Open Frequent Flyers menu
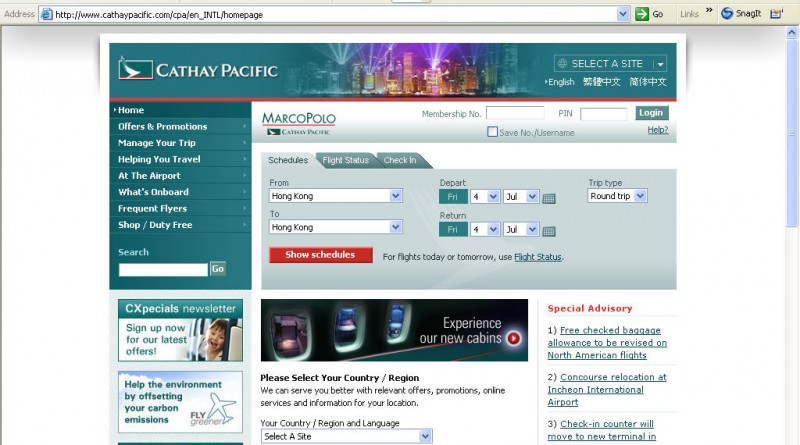The height and width of the screenshot is (445, 800). (180, 209)
